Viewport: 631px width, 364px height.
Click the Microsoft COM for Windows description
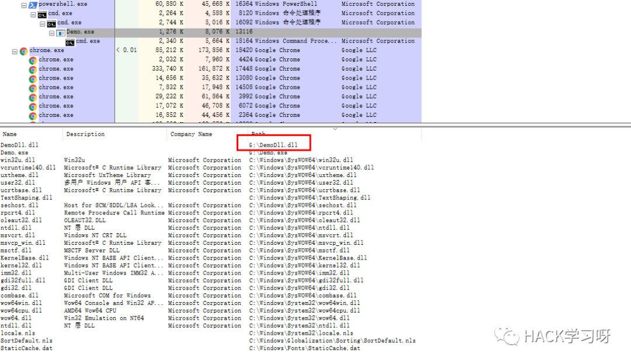click(108, 296)
